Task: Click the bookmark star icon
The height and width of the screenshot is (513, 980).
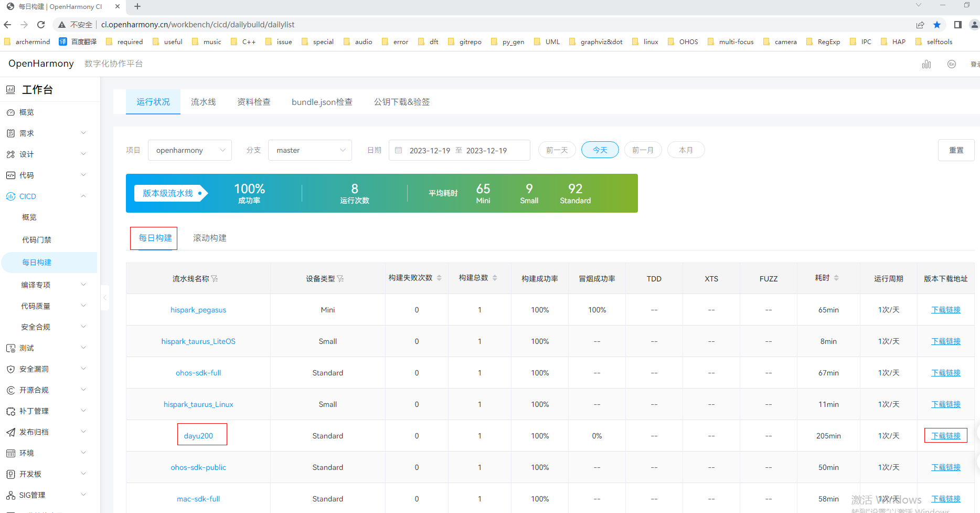Action: click(937, 25)
